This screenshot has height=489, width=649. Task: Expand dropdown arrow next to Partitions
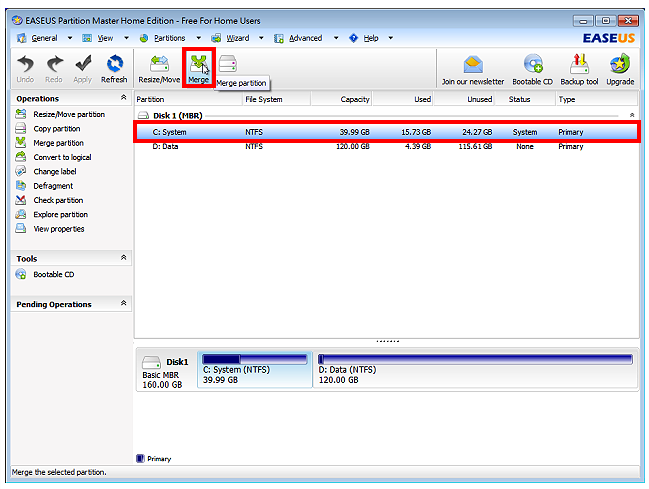pos(199,38)
